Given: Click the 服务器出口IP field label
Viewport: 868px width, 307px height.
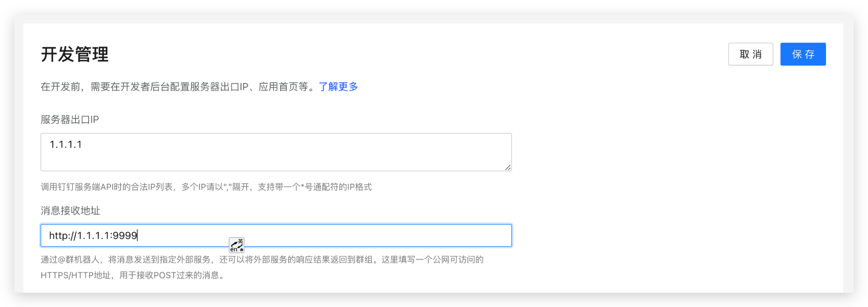Looking at the screenshot, I should pos(70,119).
